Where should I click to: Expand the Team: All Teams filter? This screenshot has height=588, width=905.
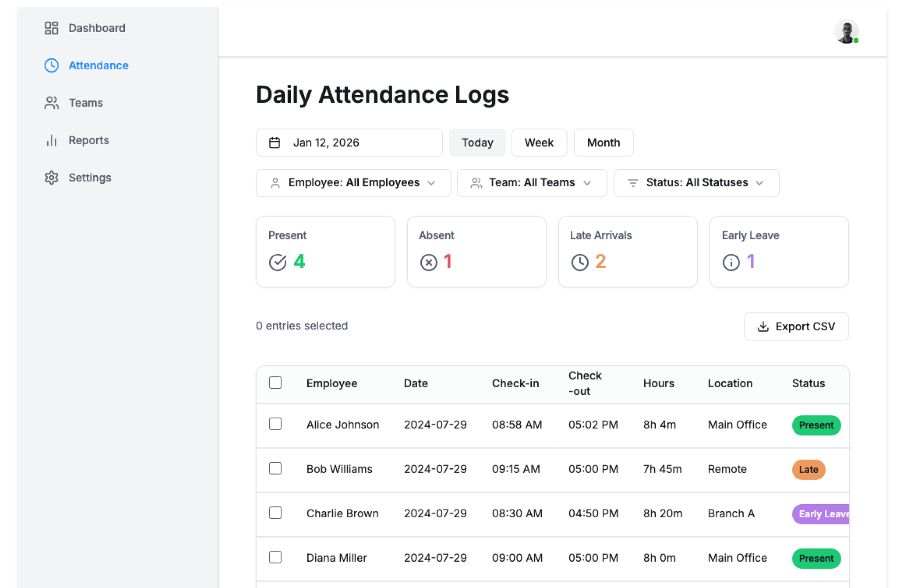[x=532, y=183]
